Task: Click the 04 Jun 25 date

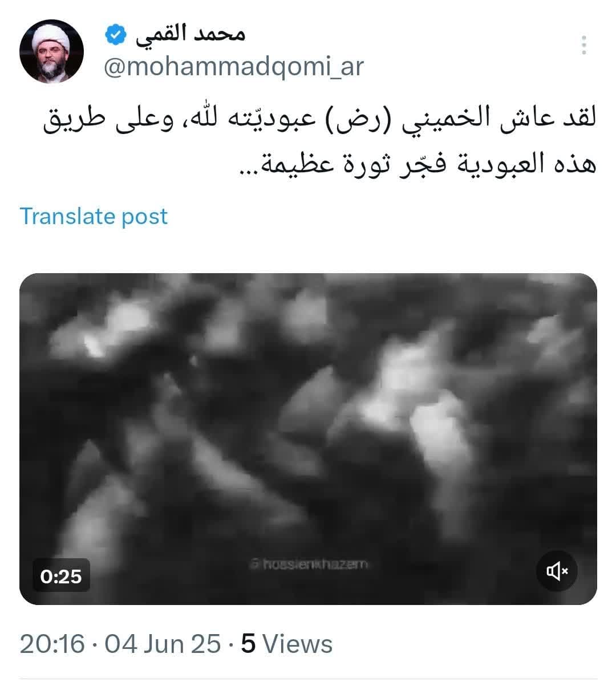Action: pos(162,644)
